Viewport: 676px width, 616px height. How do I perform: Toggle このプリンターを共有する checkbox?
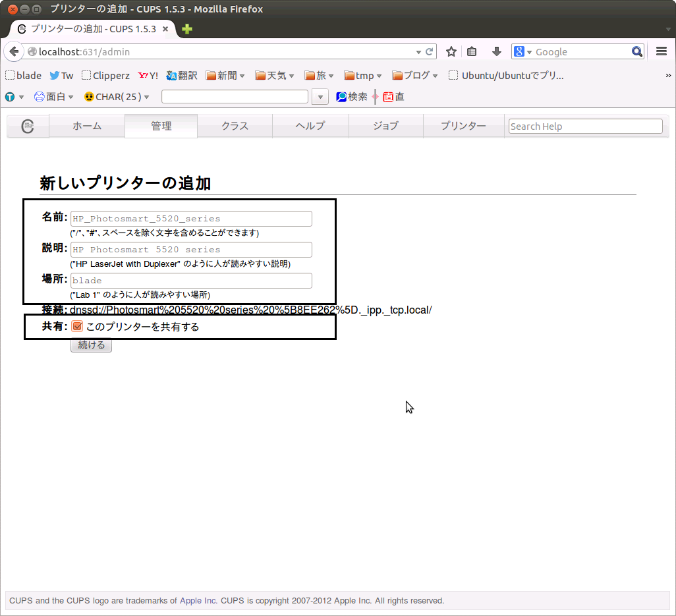point(77,326)
